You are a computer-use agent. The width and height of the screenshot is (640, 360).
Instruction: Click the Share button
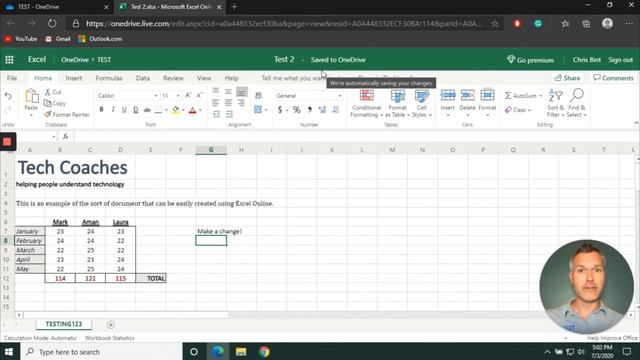[567, 78]
